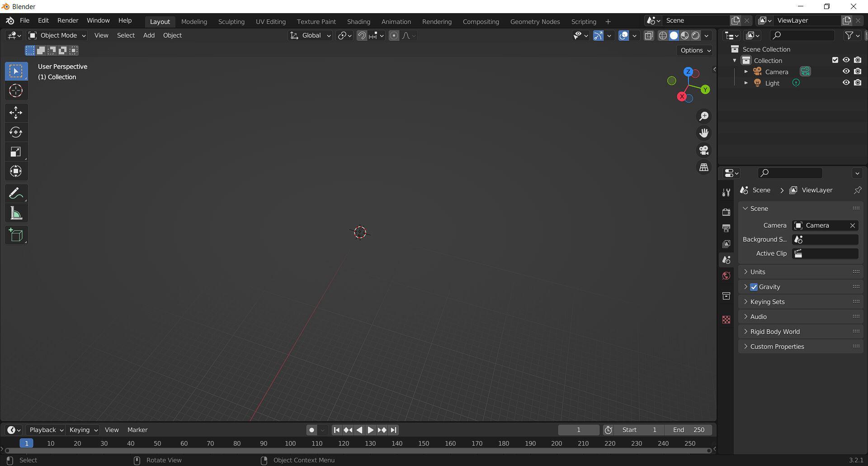
Task: Toggle camera view in the viewport sidebar
Action: (703, 150)
